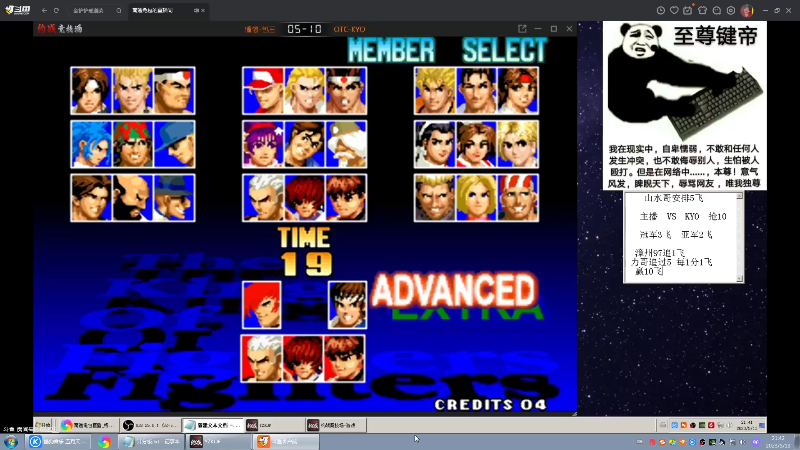The height and width of the screenshot is (450, 800).
Task: Open the Douyu client item in the outer taskbar
Action: point(286,442)
